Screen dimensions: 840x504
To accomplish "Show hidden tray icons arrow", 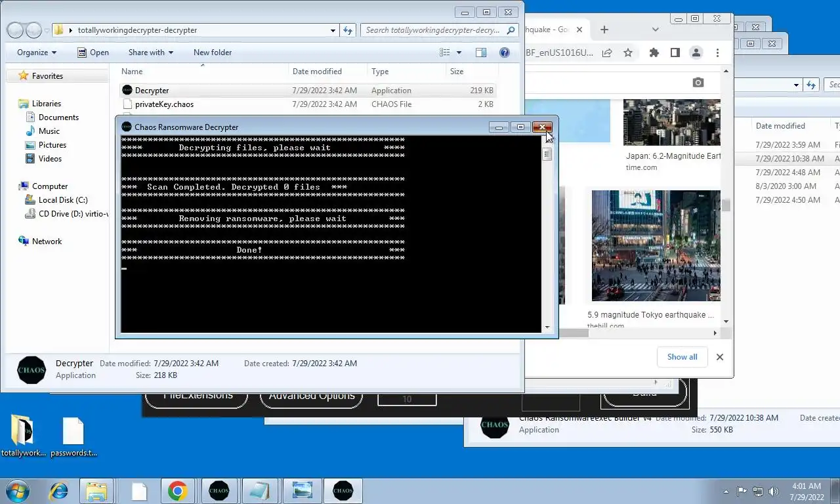I will pos(726,491).
